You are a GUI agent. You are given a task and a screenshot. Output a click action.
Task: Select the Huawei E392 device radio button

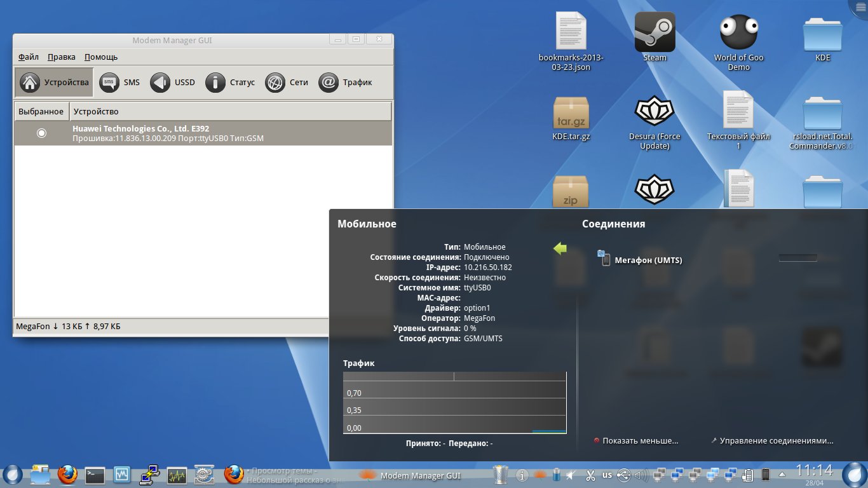[42, 133]
